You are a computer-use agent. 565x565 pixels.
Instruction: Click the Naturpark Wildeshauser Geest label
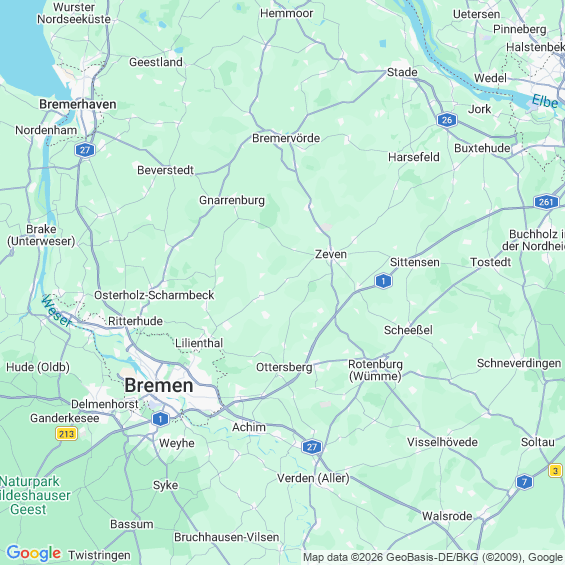[x=33, y=495]
